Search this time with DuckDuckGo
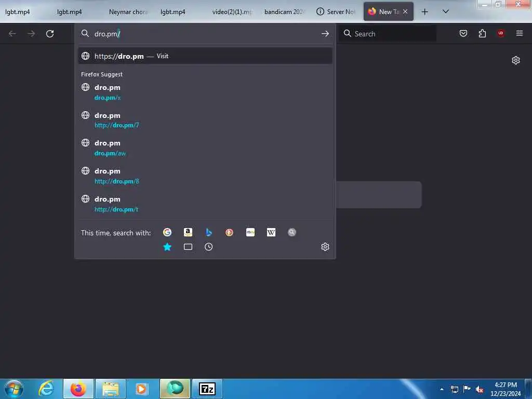Viewport: 532px width, 399px height. (x=229, y=232)
